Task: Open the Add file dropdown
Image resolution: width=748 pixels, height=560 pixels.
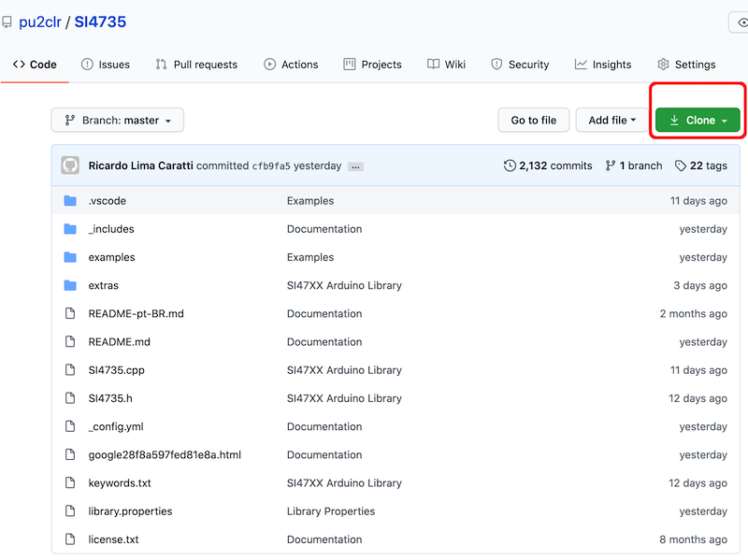Action: [612, 121]
